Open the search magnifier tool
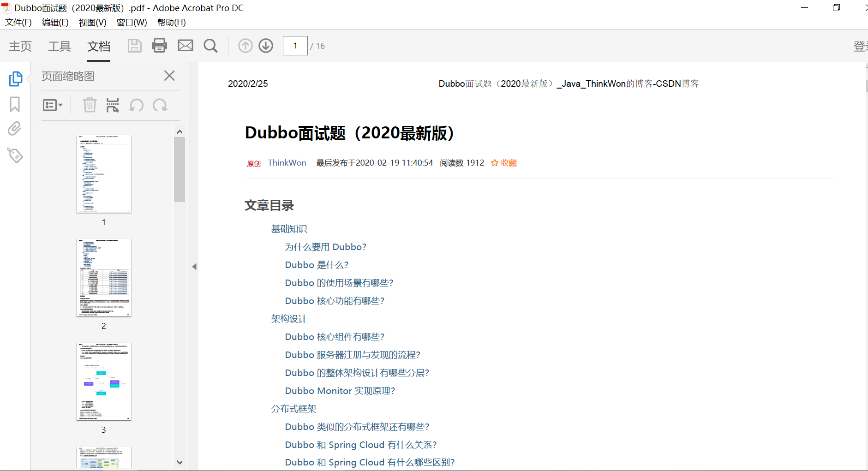 211,46
